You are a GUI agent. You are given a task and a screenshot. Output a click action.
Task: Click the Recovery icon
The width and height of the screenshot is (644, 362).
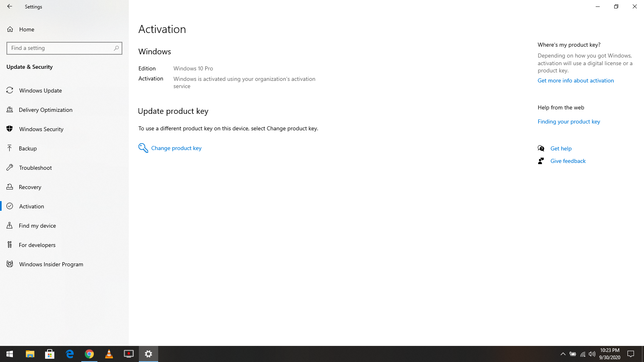10,187
